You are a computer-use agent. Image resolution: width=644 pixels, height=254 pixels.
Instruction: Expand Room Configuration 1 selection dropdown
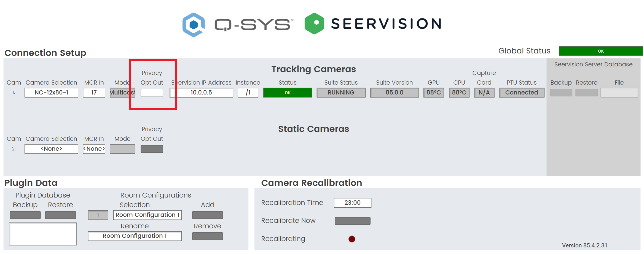(x=147, y=215)
